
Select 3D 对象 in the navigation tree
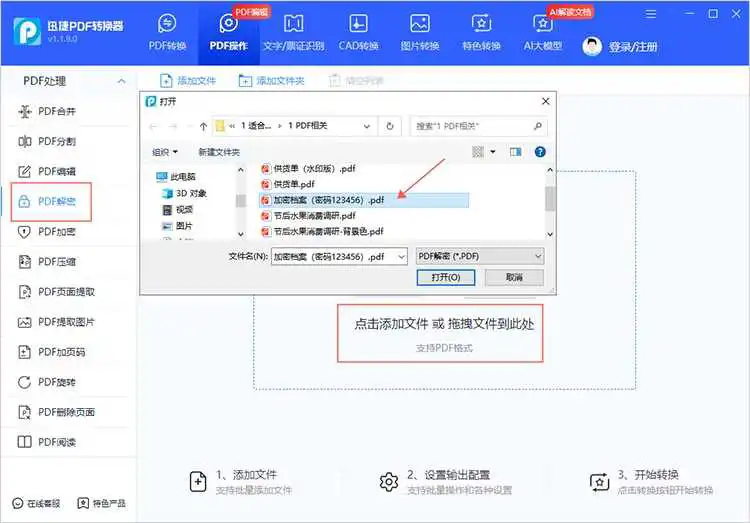pos(184,193)
